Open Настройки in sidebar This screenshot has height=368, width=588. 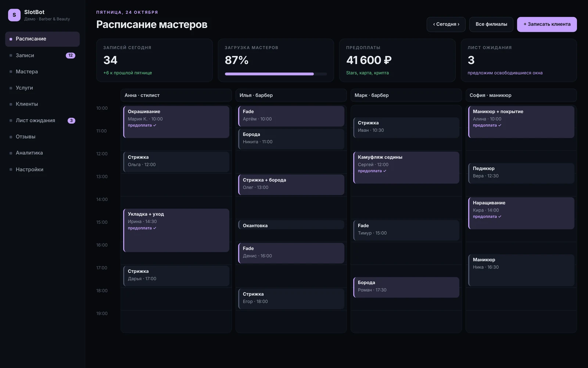click(x=42, y=169)
